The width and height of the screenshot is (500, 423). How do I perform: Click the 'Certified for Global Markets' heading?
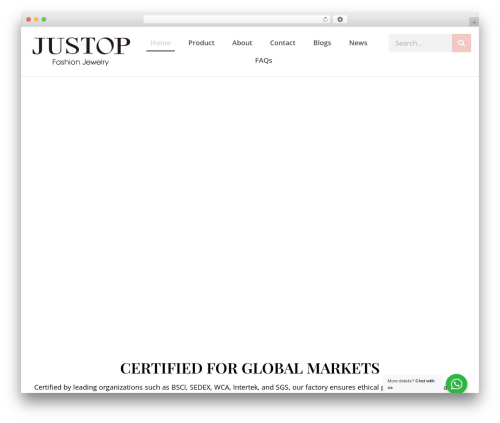click(x=250, y=369)
